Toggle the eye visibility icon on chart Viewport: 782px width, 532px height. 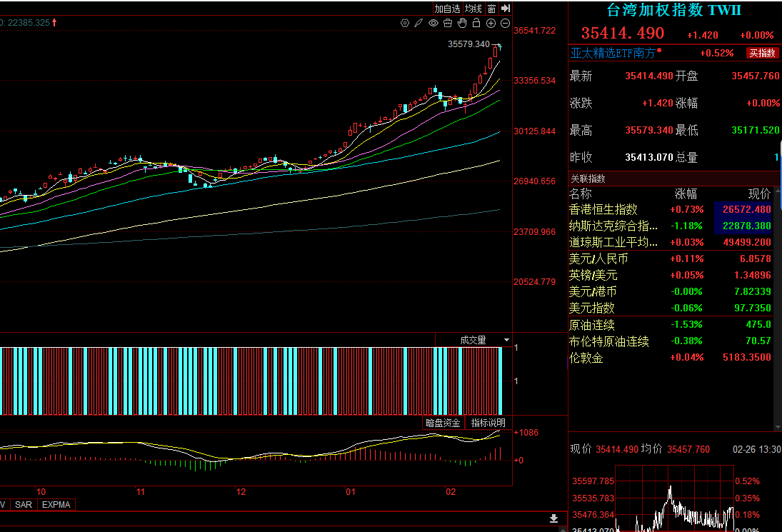pyautogui.click(x=433, y=23)
